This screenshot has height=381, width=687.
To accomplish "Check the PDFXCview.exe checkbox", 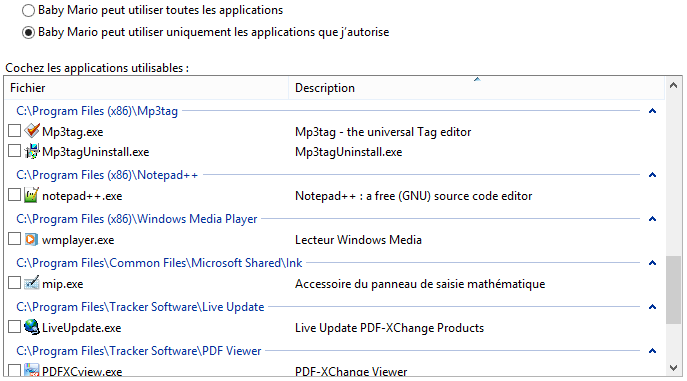I will click(x=14, y=370).
